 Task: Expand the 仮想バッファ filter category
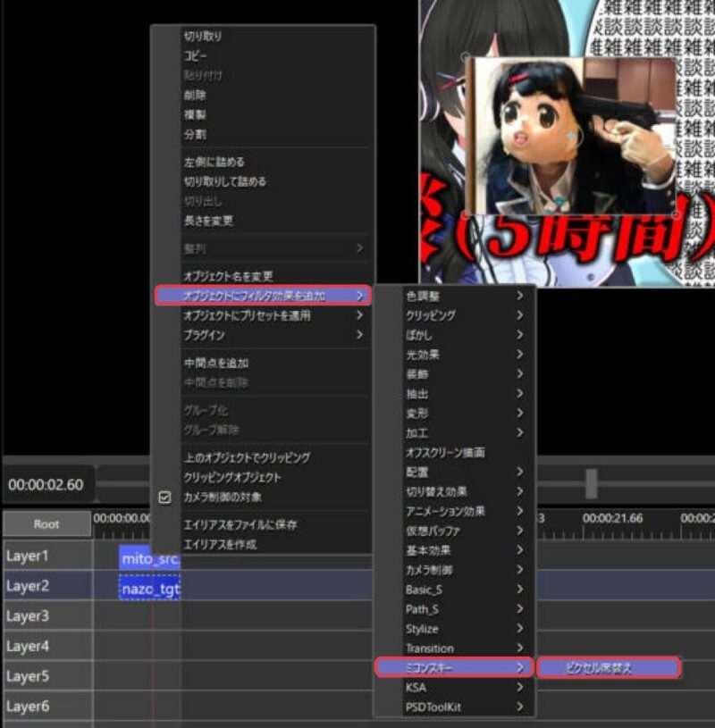[x=454, y=531]
